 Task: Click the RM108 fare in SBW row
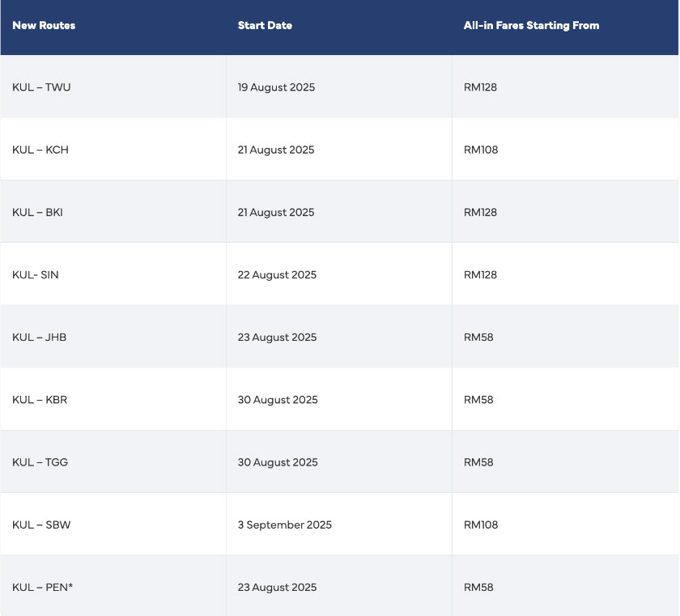tap(481, 525)
